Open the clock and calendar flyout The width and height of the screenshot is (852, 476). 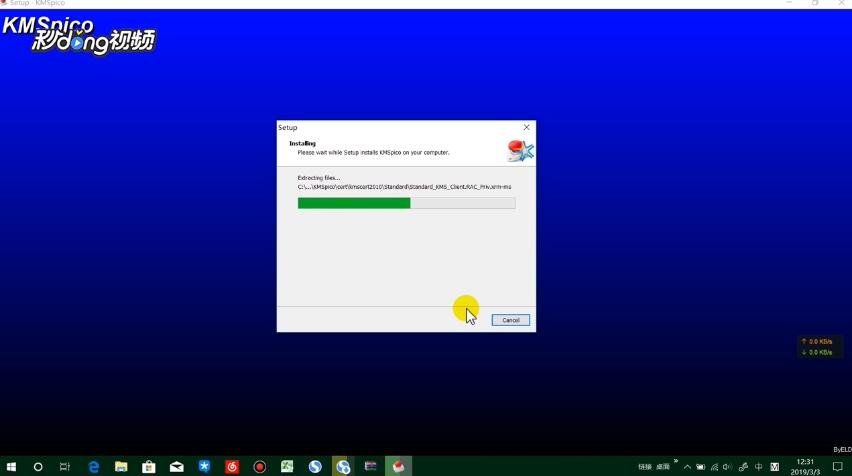pos(805,466)
